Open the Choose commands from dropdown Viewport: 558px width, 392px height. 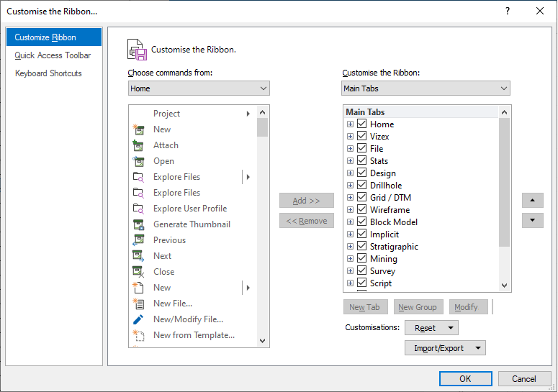click(199, 88)
